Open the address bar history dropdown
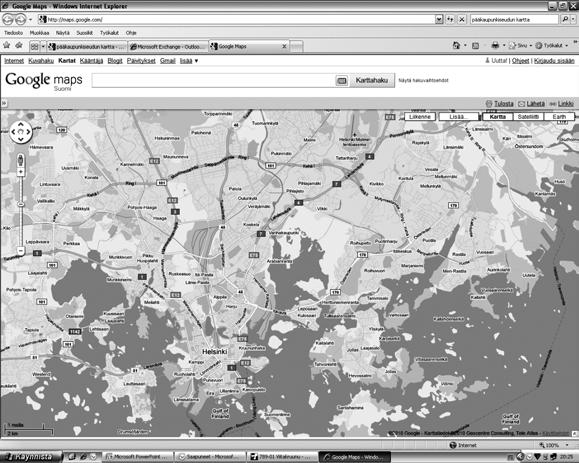Image resolution: width=579 pixels, height=463 pixels. click(439, 19)
